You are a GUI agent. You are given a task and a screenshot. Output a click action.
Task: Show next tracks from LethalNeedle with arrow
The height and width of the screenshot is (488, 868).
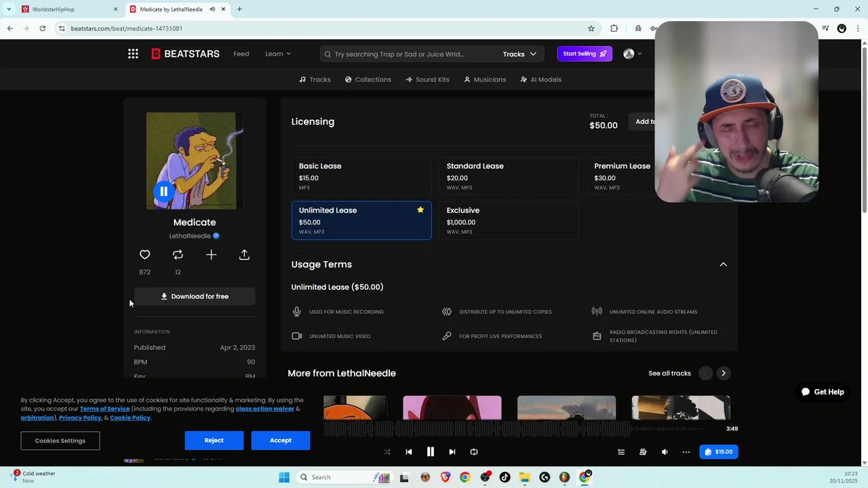point(724,373)
